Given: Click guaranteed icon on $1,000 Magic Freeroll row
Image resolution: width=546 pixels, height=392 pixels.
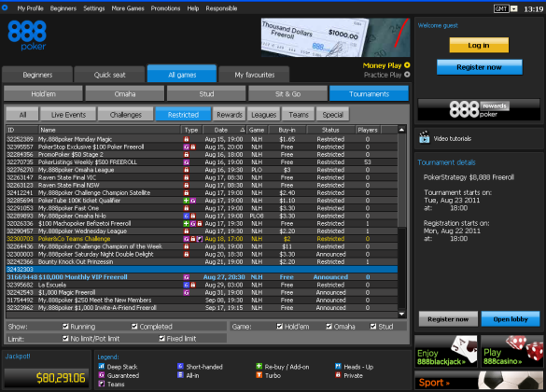Looking at the screenshot, I should coord(187,292).
